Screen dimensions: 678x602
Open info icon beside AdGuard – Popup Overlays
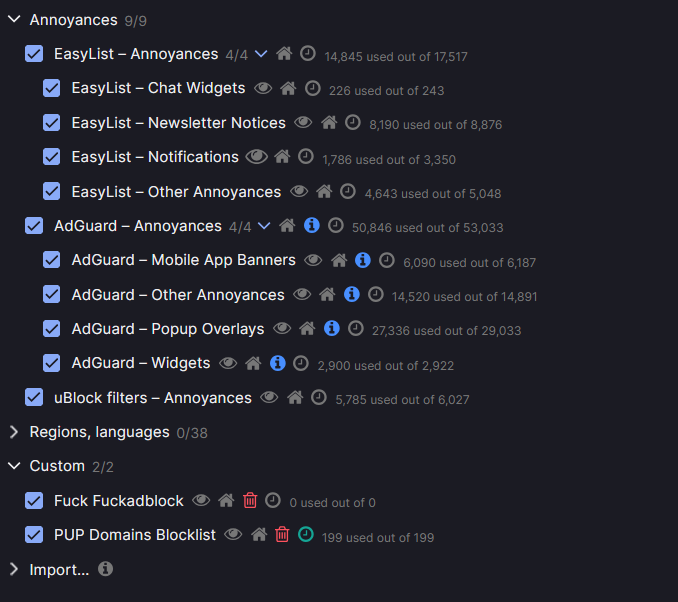(x=332, y=328)
